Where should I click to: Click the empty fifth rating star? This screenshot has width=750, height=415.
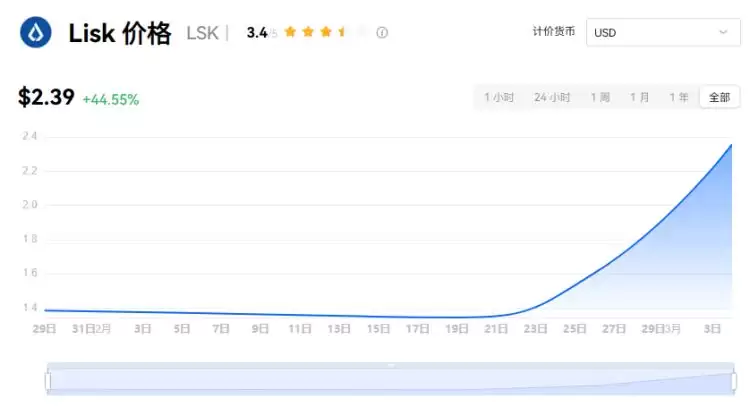(x=360, y=32)
